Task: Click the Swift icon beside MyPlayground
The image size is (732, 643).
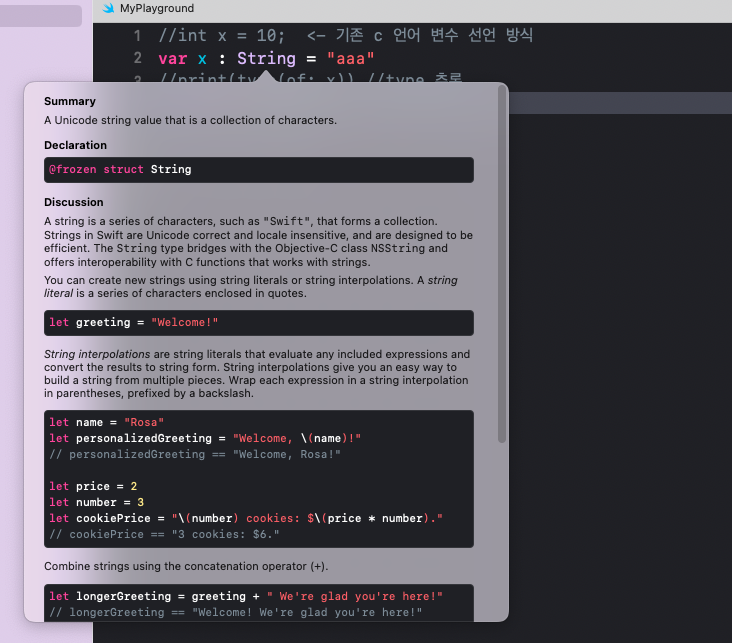Action: [x=108, y=8]
